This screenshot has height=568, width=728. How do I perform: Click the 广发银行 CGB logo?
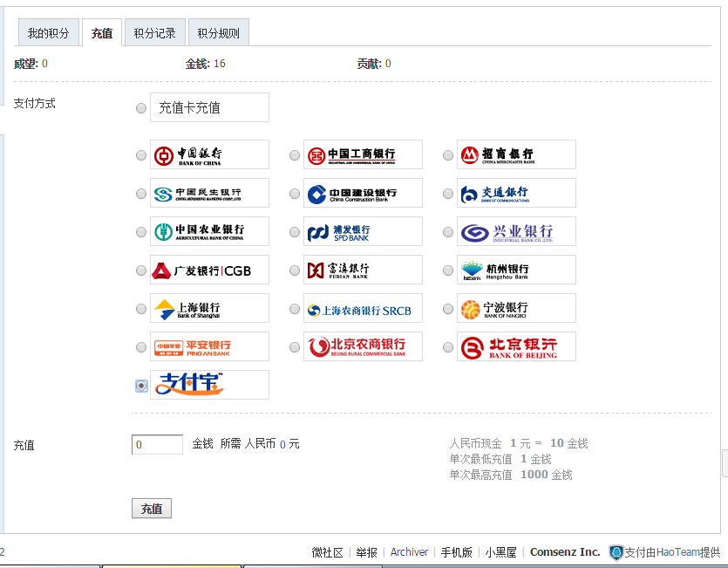(x=209, y=270)
